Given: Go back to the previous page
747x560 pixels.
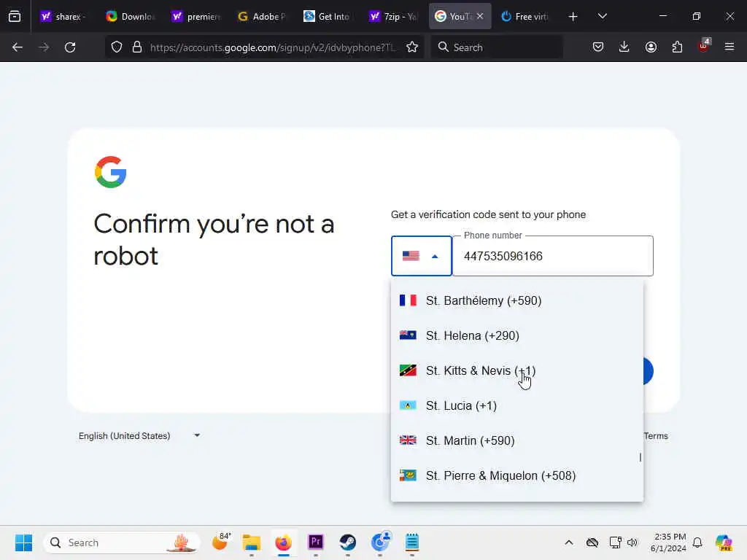Looking at the screenshot, I should [x=18, y=47].
